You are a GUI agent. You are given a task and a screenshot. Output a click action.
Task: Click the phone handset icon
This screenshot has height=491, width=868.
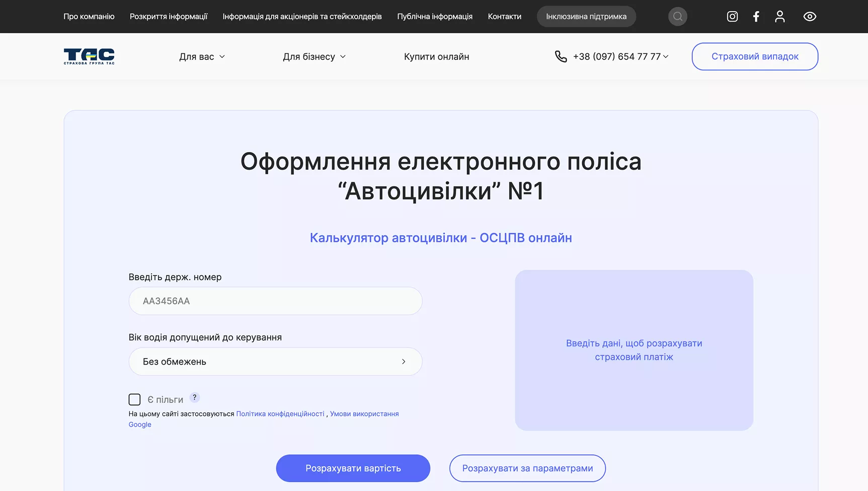coord(560,56)
